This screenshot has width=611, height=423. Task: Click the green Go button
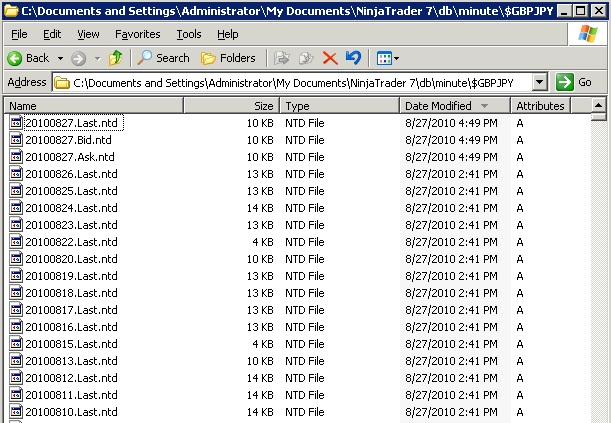tap(574, 82)
